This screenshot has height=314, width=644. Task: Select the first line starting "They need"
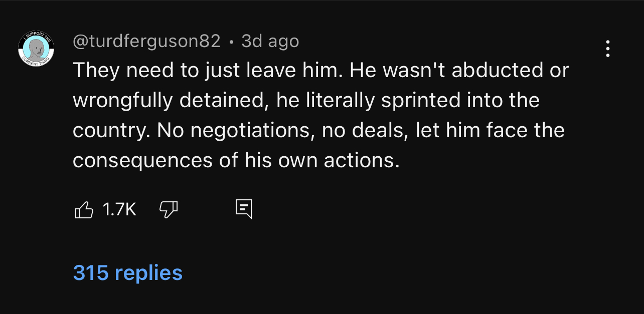click(321, 71)
